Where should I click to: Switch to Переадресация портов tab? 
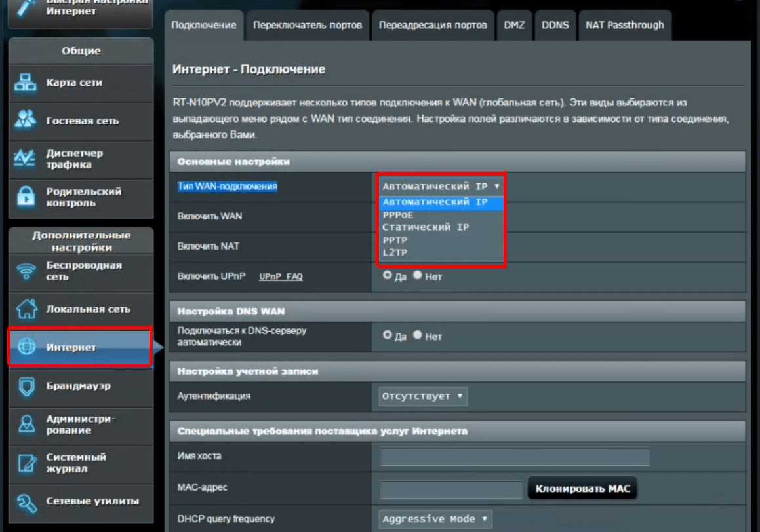click(x=433, y=26)
